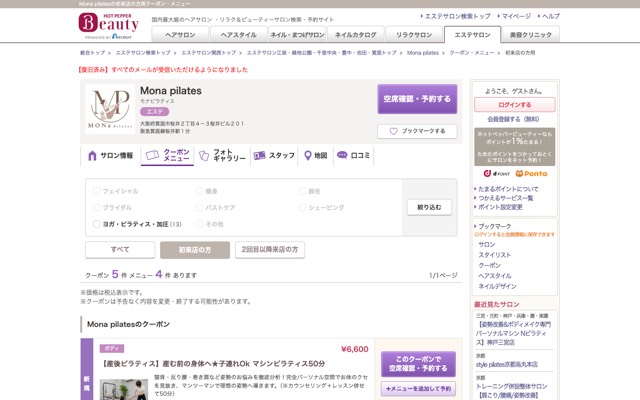The image size is (640, 400).
Task: Click このクーポンで空席確認・予約する button
Action: pyautogui.click(x=418, y=364)
